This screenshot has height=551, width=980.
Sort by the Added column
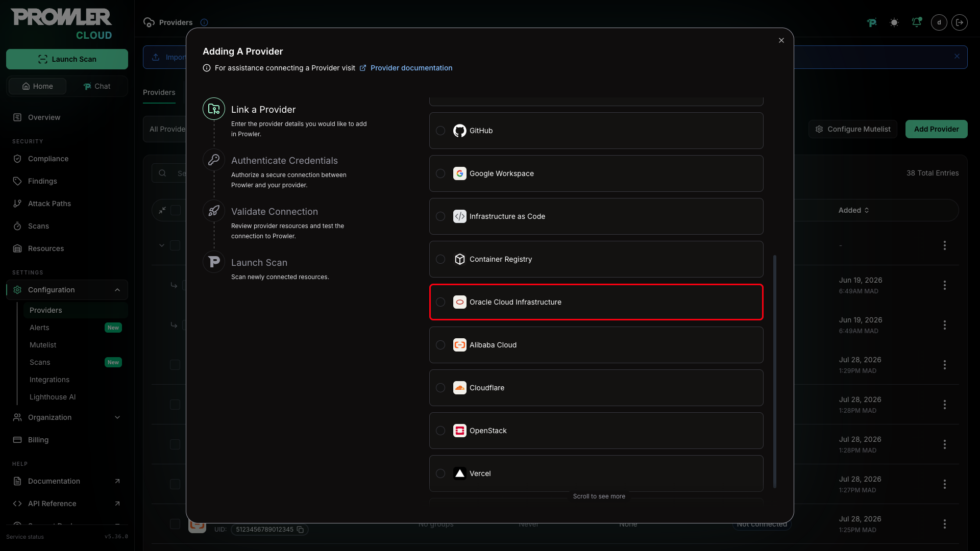coord(853,210)
